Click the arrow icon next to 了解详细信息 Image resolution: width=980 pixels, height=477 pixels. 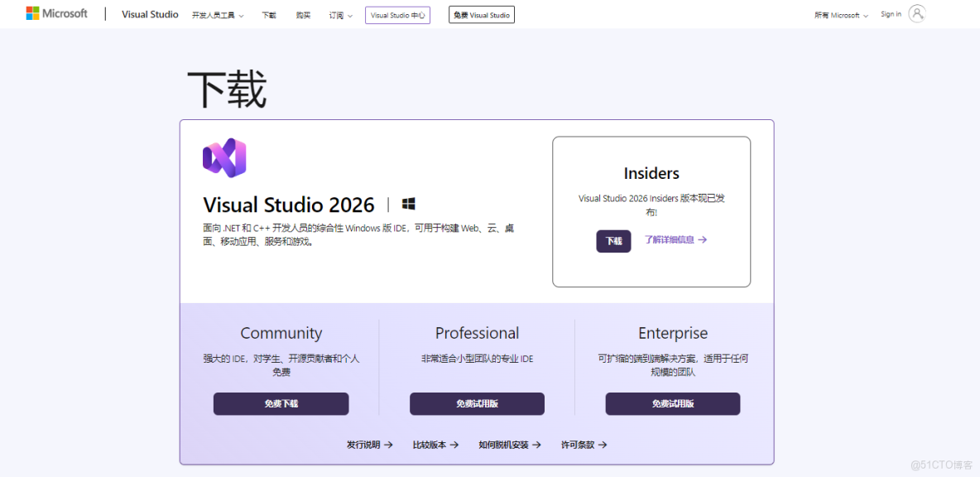click(704, 240)
